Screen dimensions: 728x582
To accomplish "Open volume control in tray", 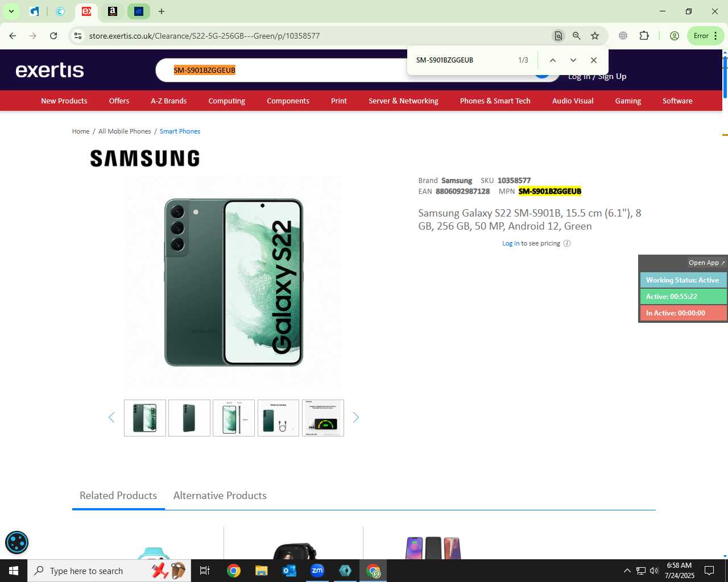I will [x=654, y=571].
